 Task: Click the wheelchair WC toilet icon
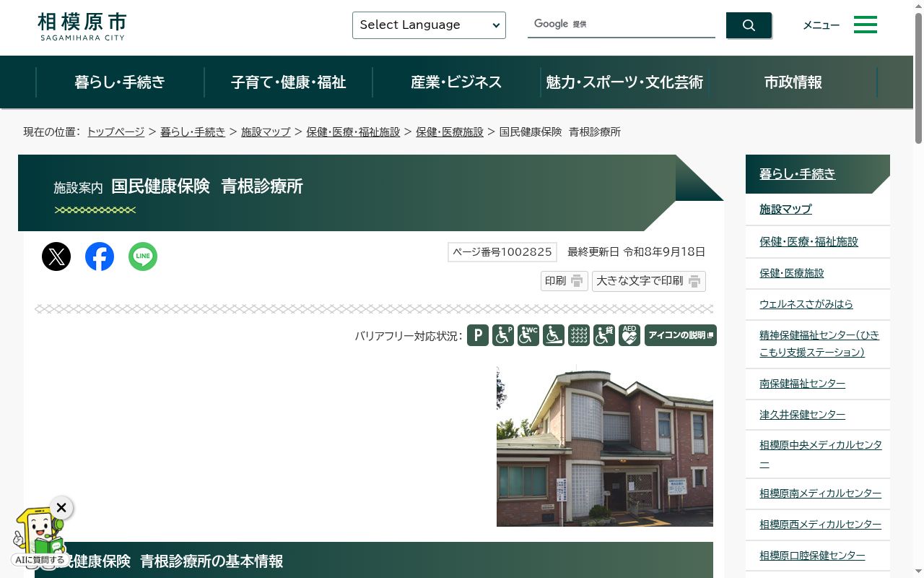[528, 335]
